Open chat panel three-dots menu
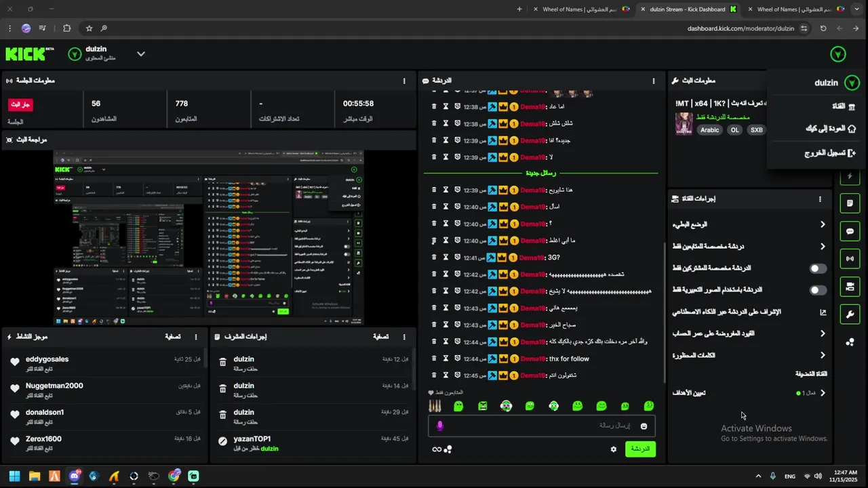This screenshot has height=488, width=868. pos(654,81)
